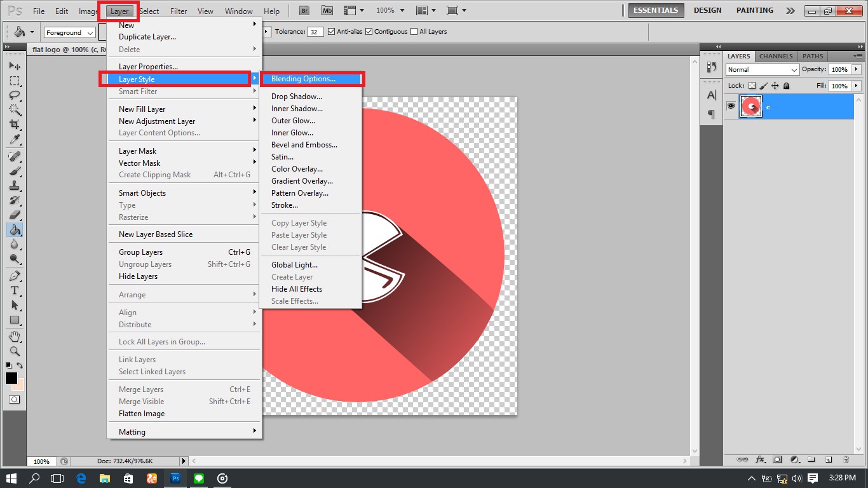868x488 pixels.
Task: Expand the workspace switcher double-arrow
Action: [x=790, y=11]
